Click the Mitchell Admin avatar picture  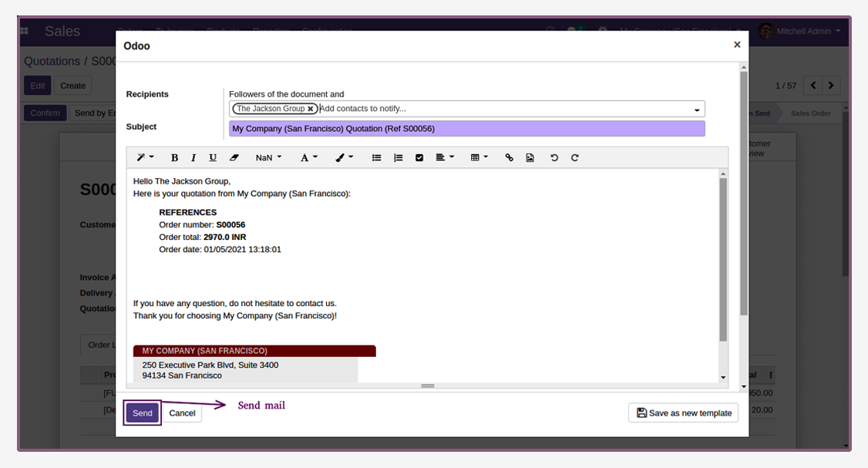(x=765, y=31)
